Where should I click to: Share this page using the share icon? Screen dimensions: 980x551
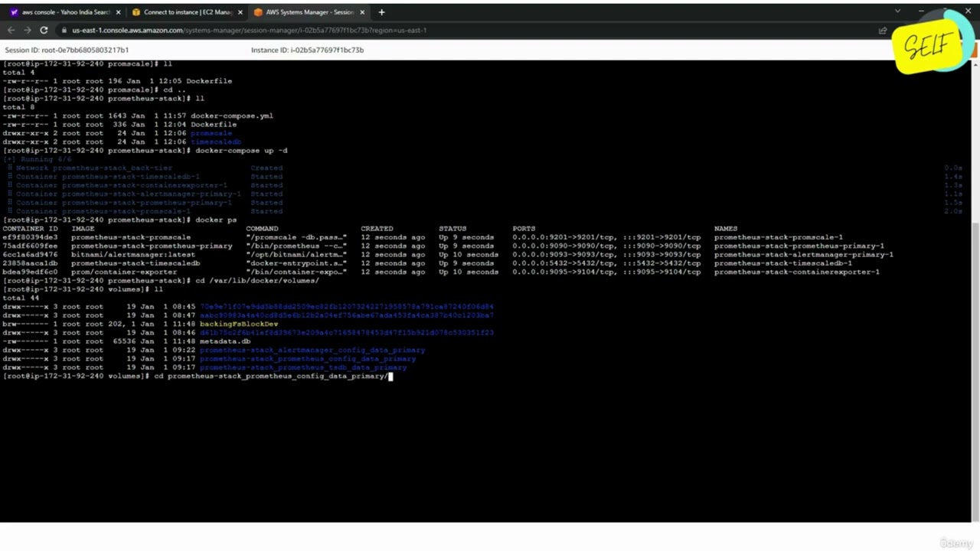tap(883, 31)
